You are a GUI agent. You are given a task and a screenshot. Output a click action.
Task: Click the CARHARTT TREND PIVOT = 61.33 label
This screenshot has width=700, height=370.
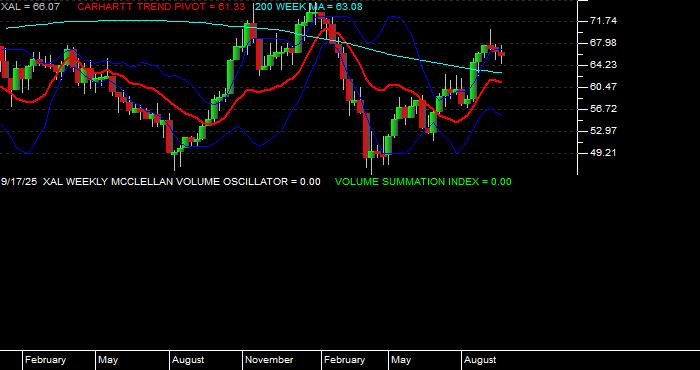[x=161, y=7]
